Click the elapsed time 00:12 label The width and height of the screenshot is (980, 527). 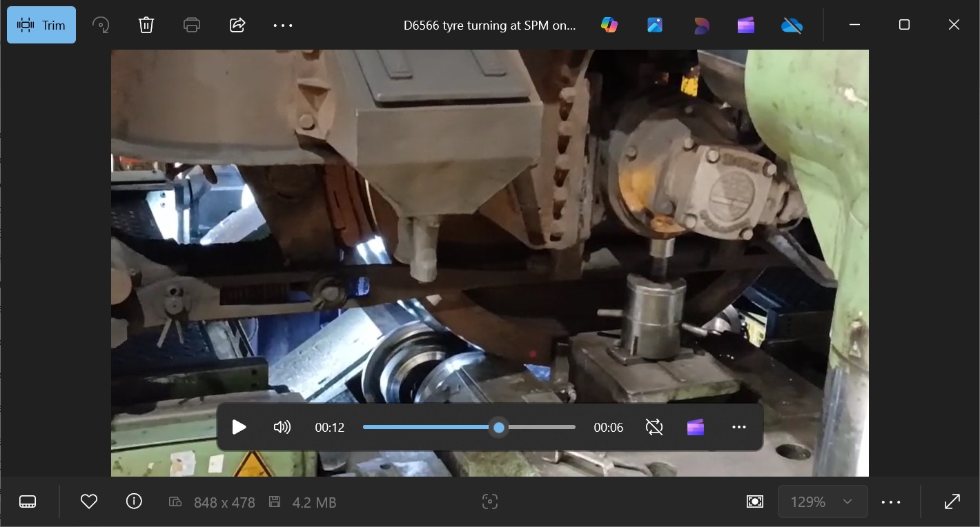click(329, 428)
